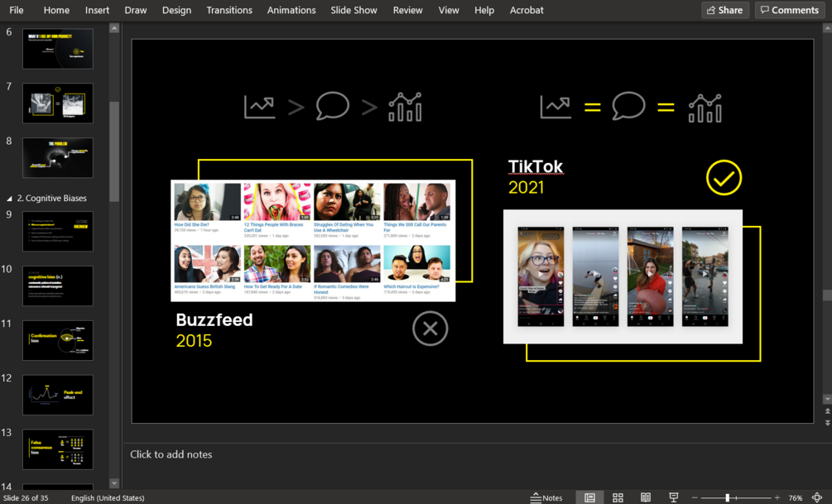Go to previous slide double-arrow button
This screenshot has height=504, width=832.
(x=827, y=411)
